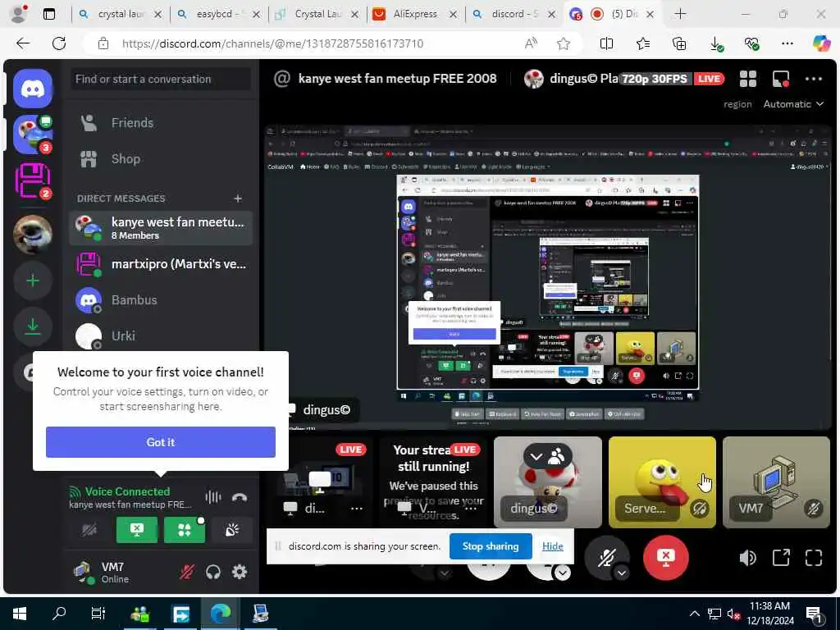Adjust call volume speaker icon
This screenshot has height=630, width=840.
748,558
